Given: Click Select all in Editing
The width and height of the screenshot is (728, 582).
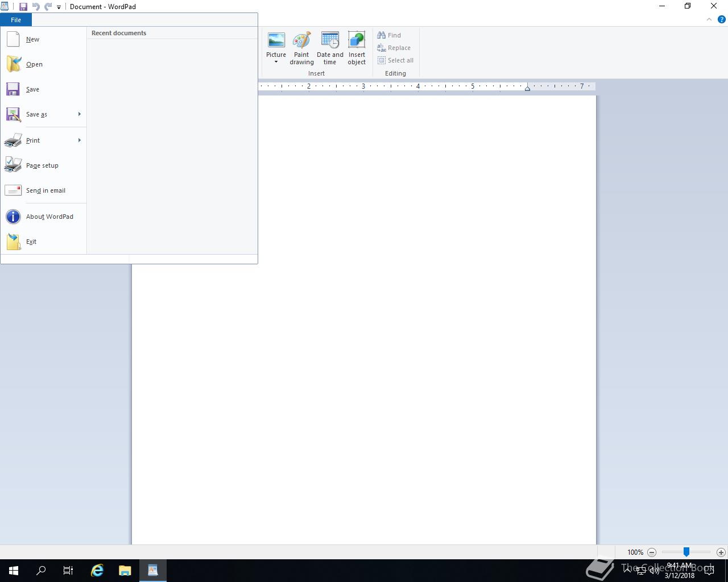Looking at the screenshot, I should (x=396, y=60).
